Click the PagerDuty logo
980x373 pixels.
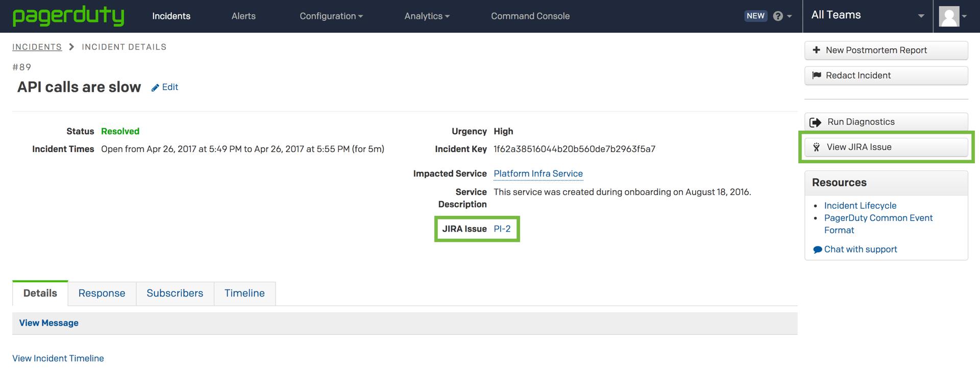(68, 16)
